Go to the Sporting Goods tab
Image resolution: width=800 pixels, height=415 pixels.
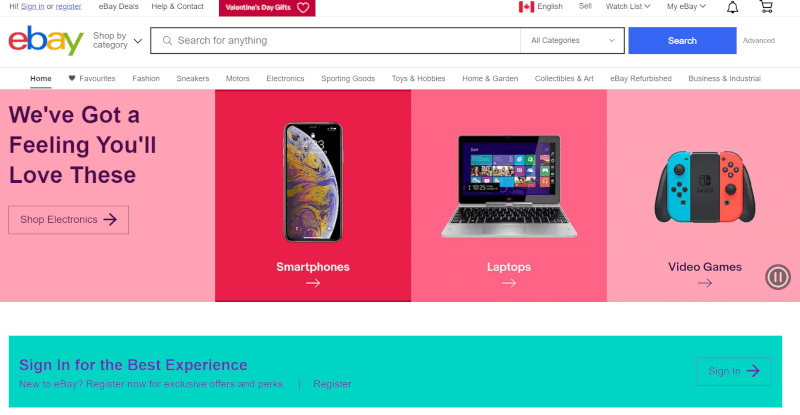pos(348,79)
